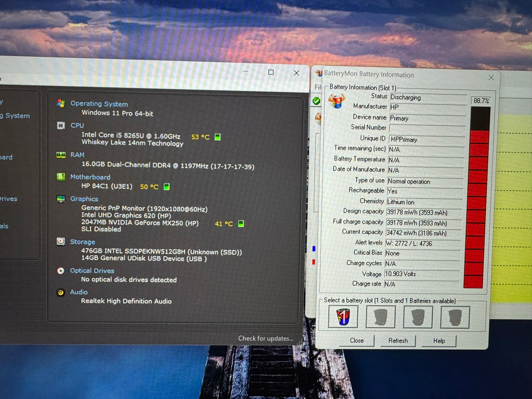Click the Voltage field 10.903 Volts
This screenshot has height=399, width=532.
(422, 274)
